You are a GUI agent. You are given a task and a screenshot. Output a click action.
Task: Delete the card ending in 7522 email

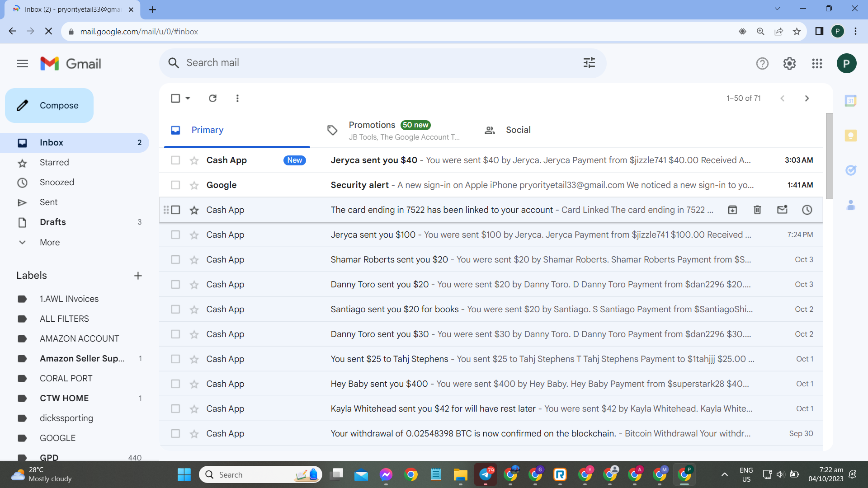pos(757,210)
